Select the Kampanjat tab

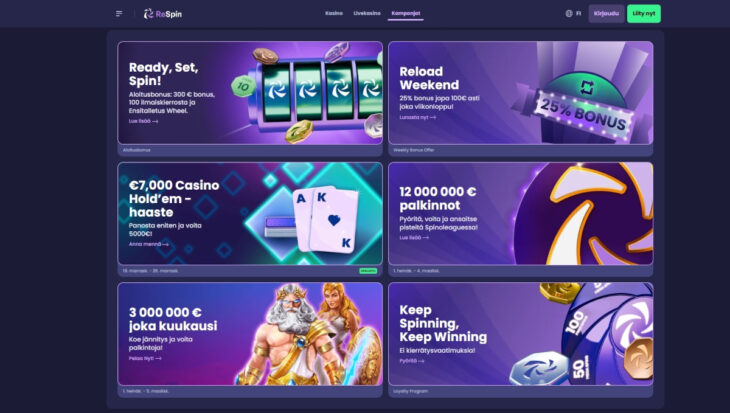click(x=406, y=14)
